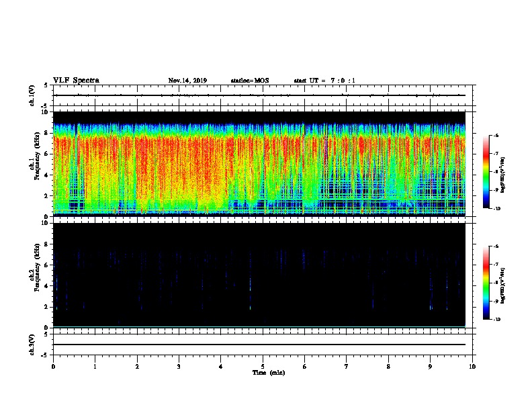Click the ch.1 color bar "log(PSD)(V²/Hz)" label

503,175
